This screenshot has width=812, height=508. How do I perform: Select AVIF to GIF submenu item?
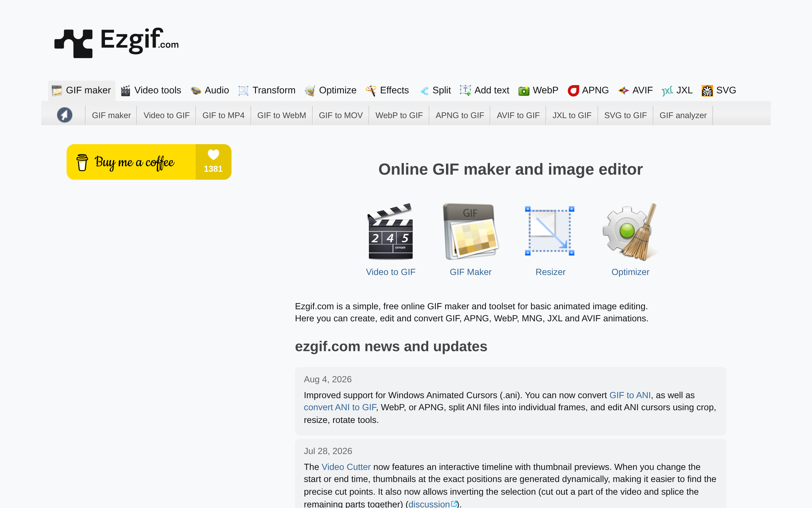tap(518, 115)
